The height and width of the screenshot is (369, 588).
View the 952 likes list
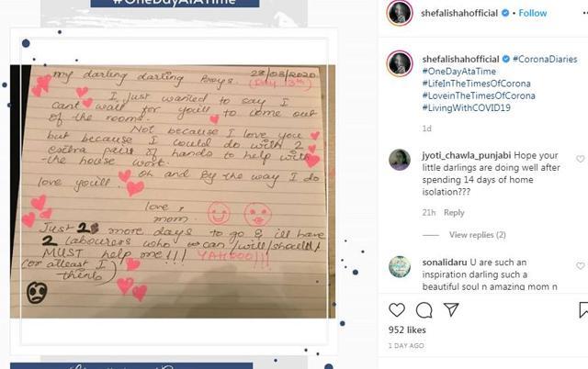tap(407, 330)
